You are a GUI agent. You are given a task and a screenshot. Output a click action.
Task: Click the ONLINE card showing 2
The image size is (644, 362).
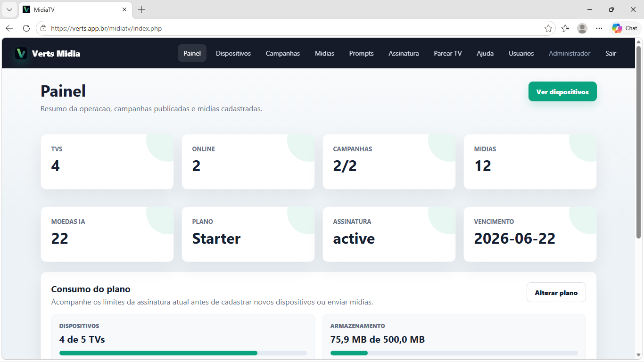click(x=248, y=162)
